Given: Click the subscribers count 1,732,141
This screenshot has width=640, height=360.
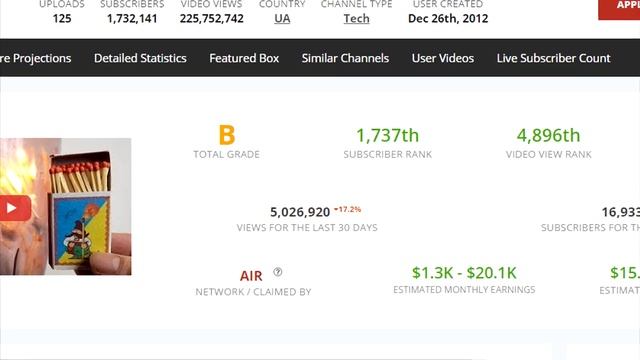Looking at the screenshot, I should [x=132, y=19].
